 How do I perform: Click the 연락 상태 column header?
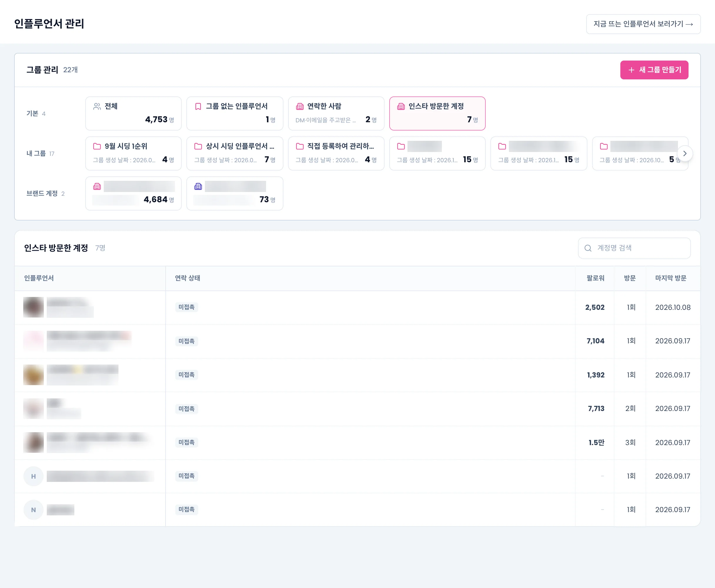click(x=188, y=278)
